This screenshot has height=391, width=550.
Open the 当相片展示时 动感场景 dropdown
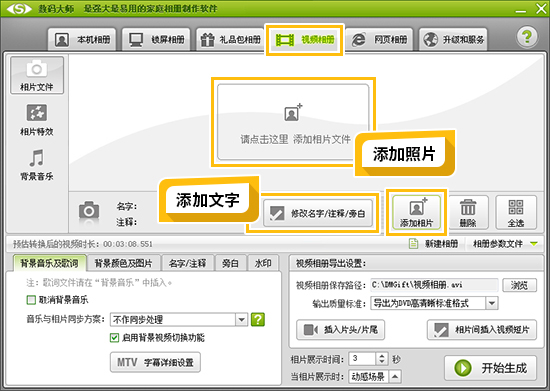[x=375, y=377]
